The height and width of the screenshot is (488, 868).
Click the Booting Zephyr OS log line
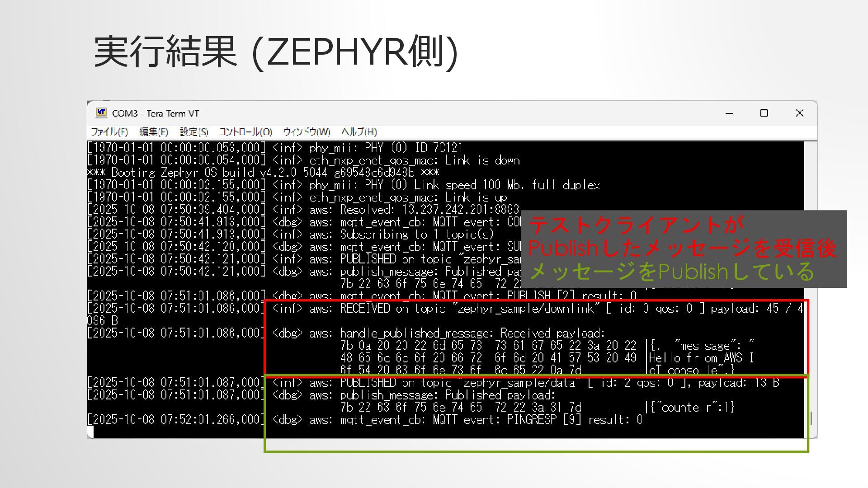262,173
